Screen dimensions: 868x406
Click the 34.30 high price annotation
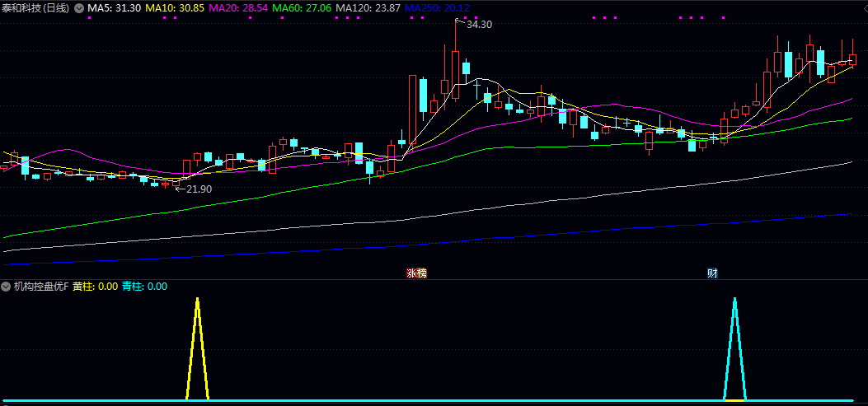coord(479,25)
